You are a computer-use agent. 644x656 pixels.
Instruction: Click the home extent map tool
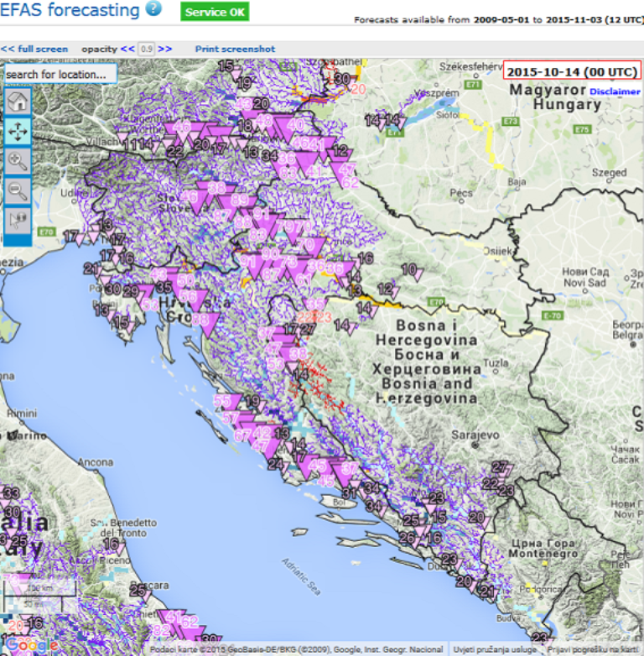18,102
